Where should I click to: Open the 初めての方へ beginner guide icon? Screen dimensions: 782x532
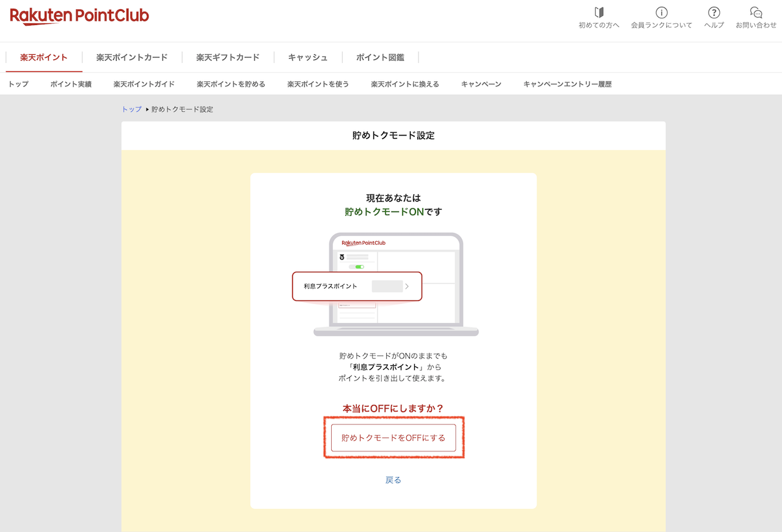tap(599, 13)
